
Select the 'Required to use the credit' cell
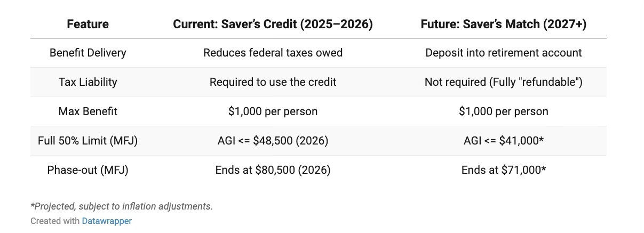click(x=273, y=82)
